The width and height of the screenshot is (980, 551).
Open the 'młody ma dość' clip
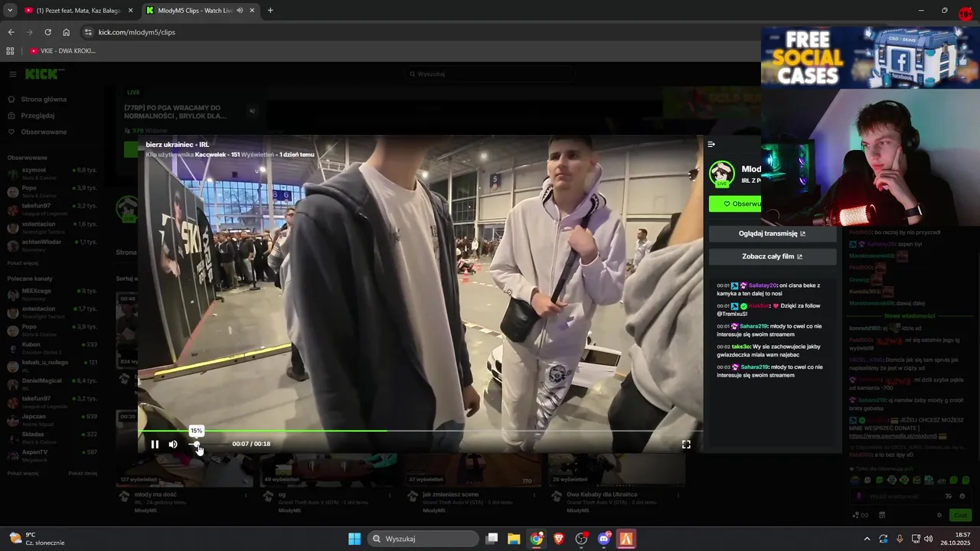tap(155, 494)
